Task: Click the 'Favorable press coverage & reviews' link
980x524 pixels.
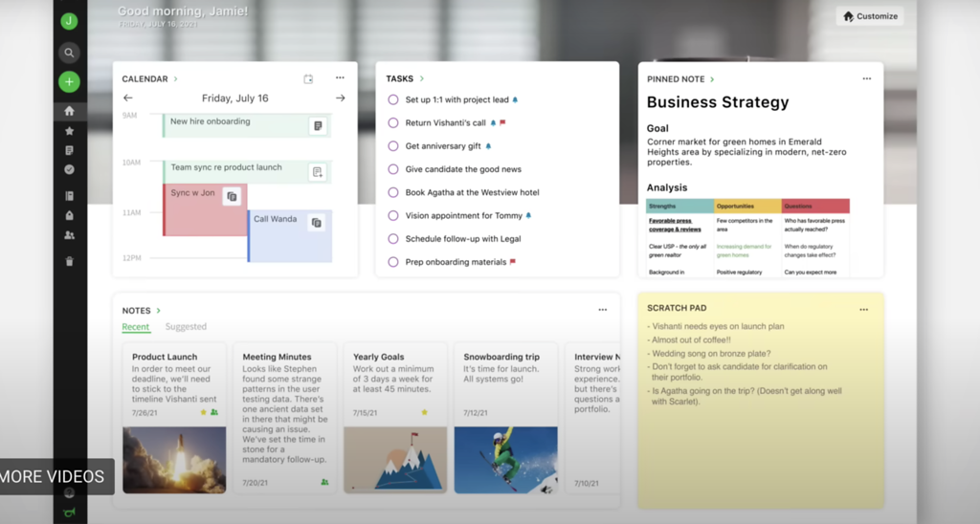Action: [675, 225]
